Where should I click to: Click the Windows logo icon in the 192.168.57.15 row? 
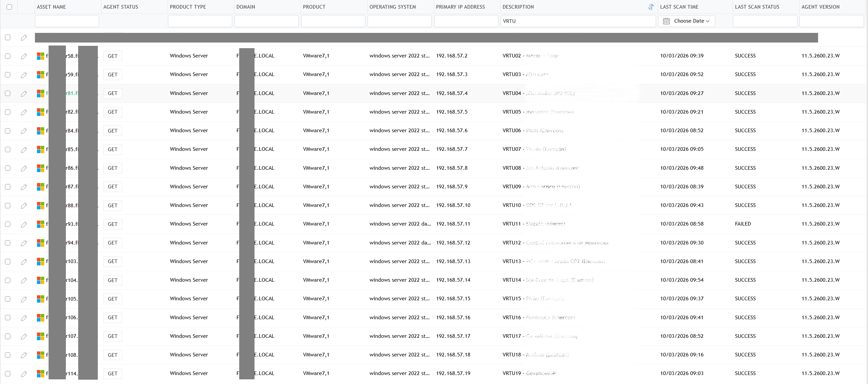(x=41, y=299)
